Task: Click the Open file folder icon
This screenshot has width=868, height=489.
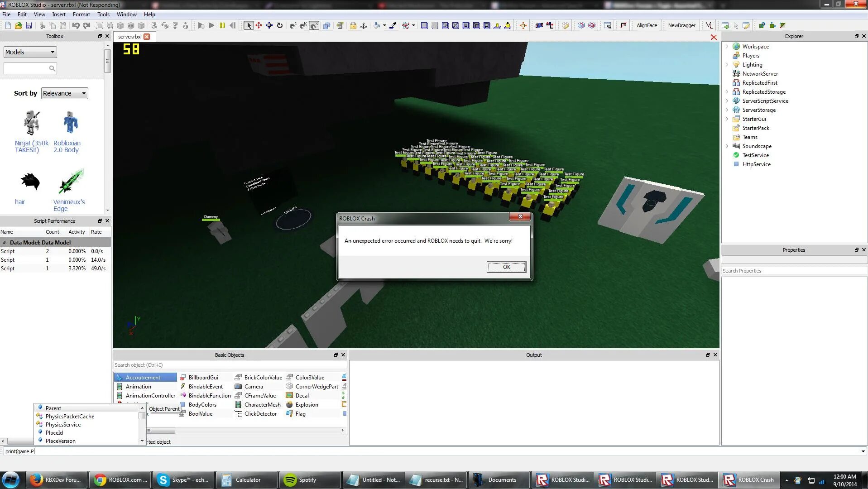Action: coord(18,25)
